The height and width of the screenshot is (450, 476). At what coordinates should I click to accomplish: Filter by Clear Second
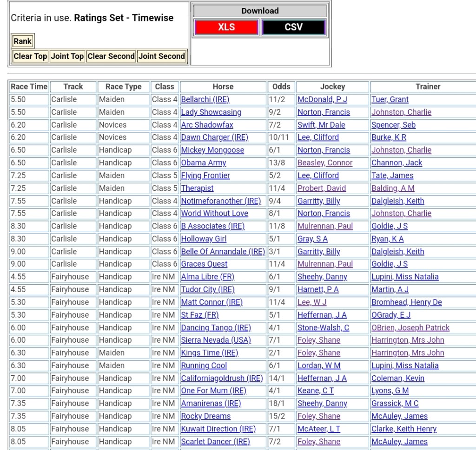click(111, 56)
